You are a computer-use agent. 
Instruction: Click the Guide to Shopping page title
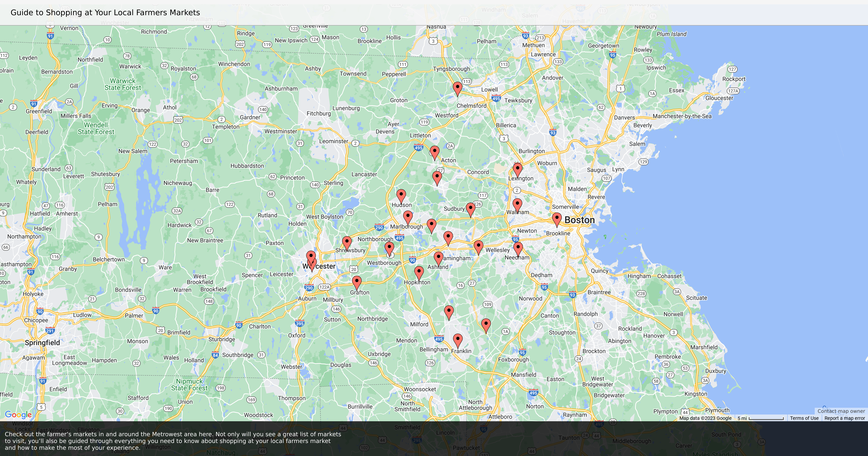pyautogui.click(x=105, y=13)
